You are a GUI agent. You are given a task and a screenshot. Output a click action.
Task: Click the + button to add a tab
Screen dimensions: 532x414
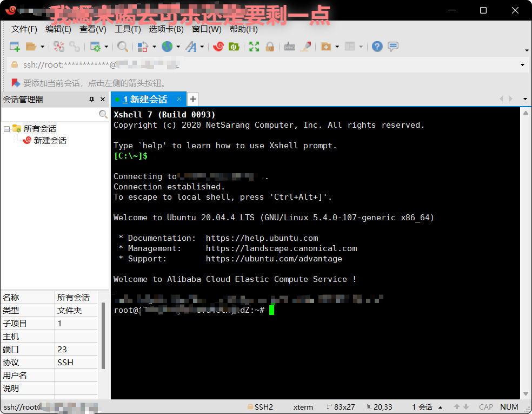click(192, 99)
